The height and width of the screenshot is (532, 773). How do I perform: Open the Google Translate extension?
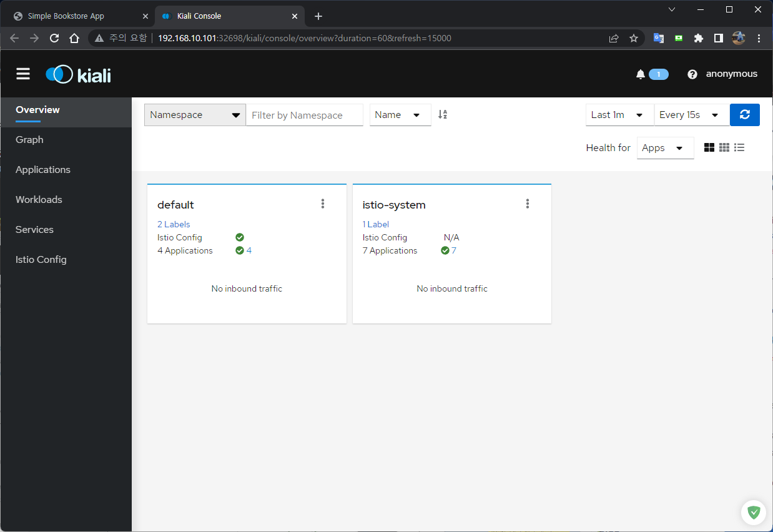[659, 38]
